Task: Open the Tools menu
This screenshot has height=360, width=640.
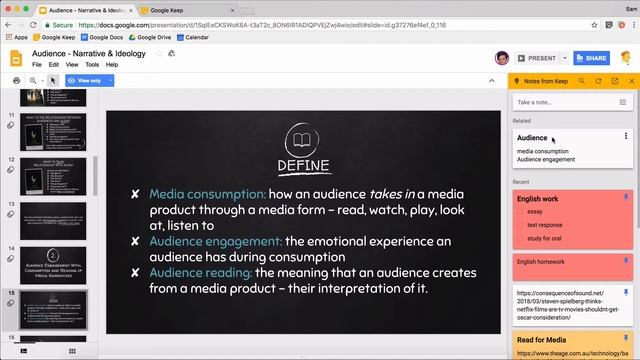Action: tap(92, 64)
